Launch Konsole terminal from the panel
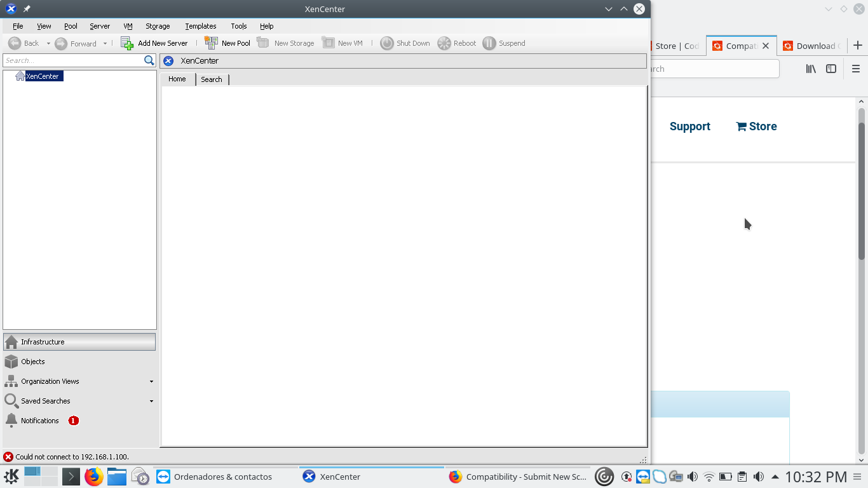 coord(71,477)
